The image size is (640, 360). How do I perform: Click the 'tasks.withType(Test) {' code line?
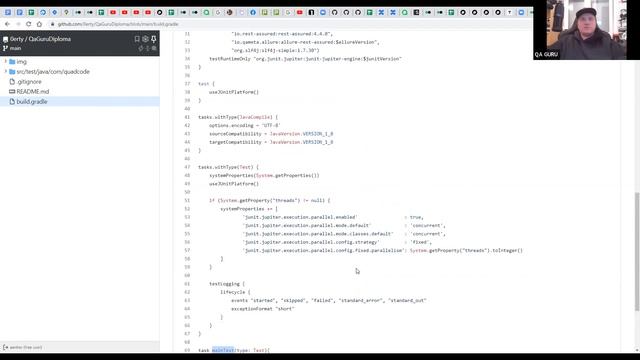229,167
